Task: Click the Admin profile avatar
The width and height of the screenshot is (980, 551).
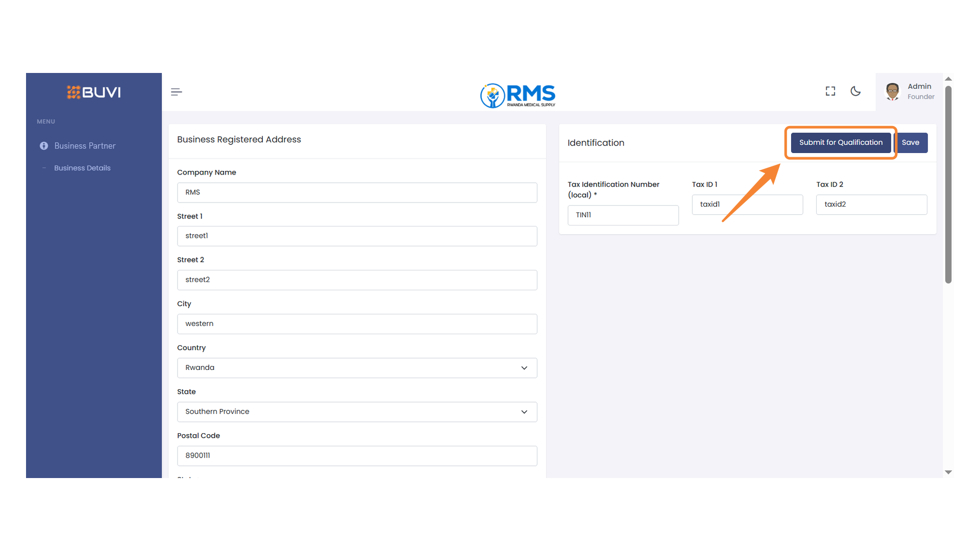Action: click(892, 91)
